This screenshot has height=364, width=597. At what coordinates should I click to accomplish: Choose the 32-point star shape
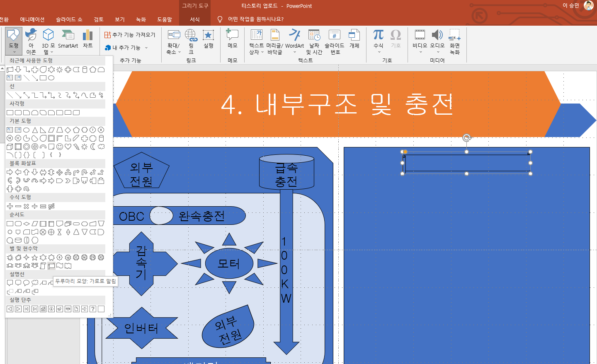coord(101,258)
